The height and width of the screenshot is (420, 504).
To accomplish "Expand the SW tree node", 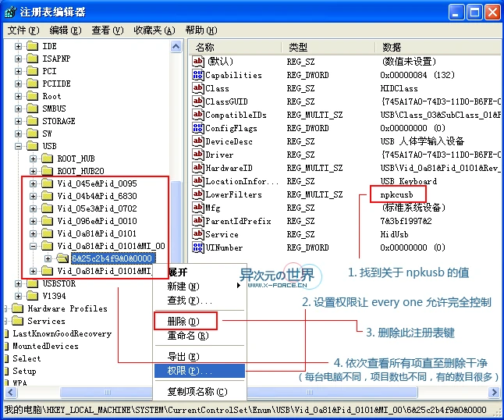I will [x=18, y=133].
